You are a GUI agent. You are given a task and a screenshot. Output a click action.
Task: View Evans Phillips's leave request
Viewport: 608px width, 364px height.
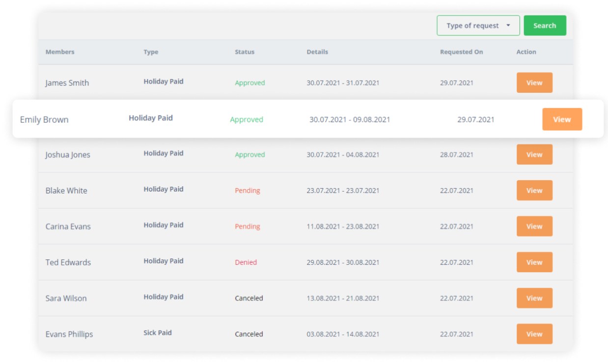tap(534, 334)
